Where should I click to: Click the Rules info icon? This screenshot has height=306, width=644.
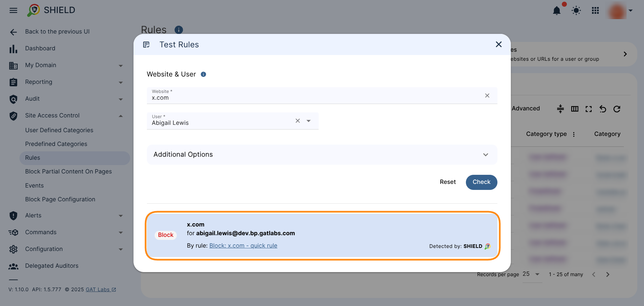pyautogui.click(x=179, y=30)
